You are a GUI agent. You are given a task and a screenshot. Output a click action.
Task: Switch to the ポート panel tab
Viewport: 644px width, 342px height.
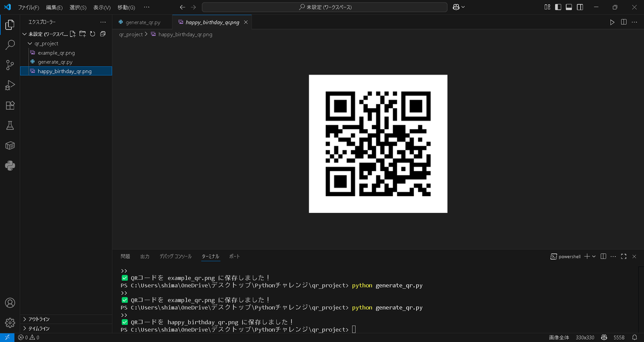pyautogui.click(x=235, y=257)
